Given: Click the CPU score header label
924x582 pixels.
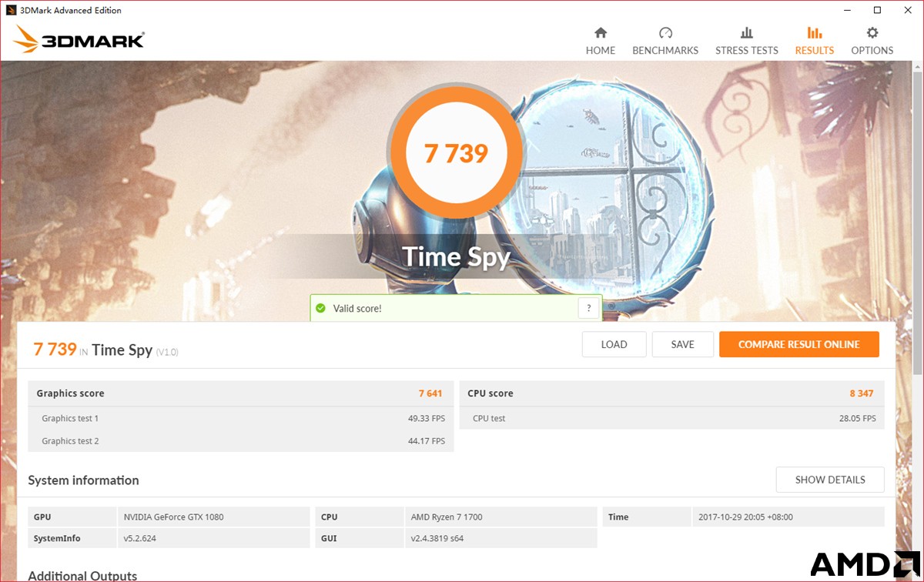Looking at the screenshot, I should tap(490, 393).
